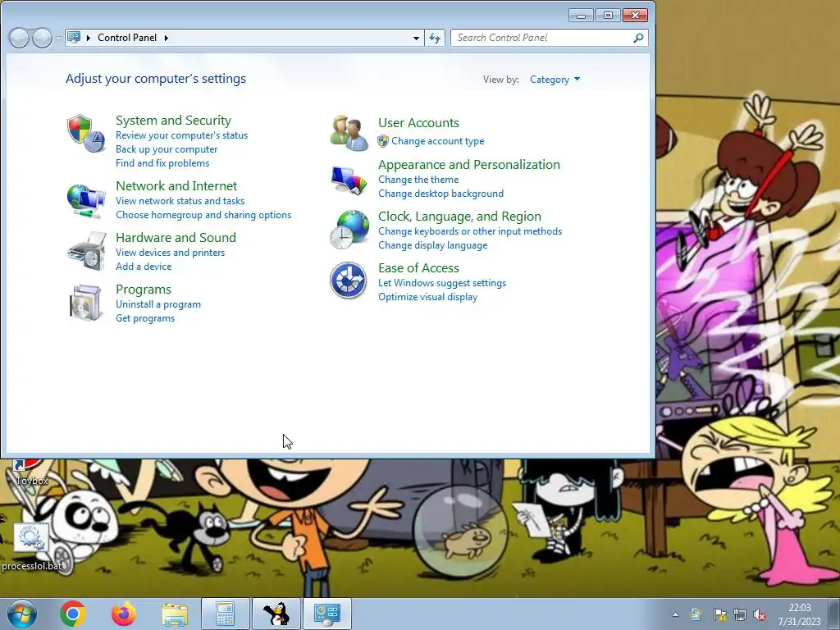The height and width of the screenshot is (630, 840).
Task: Expand the address bar history dropdown arrow
Action: click(416, 38)
